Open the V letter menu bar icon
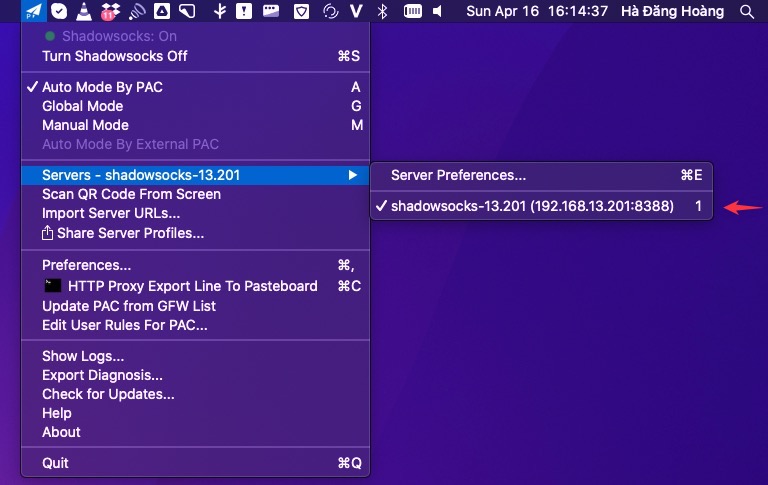The width and height of the screenshot is (768, 485). click(x=357, y=11)
